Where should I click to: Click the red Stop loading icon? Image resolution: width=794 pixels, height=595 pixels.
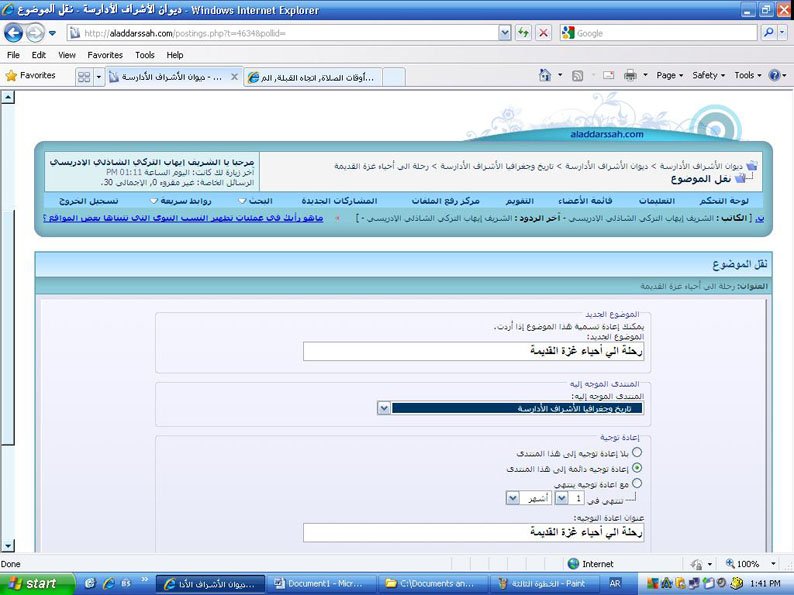pos(543,33)
